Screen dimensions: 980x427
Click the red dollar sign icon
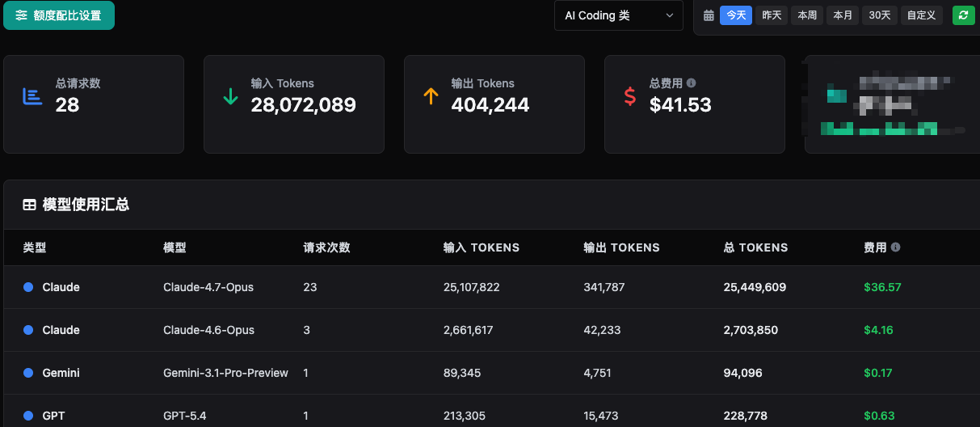point(630,96)
